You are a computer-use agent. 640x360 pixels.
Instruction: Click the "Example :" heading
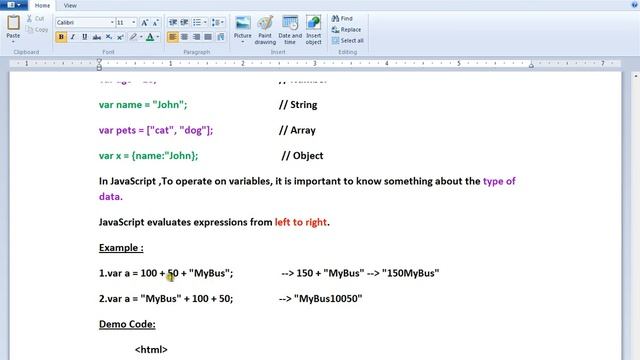tap(121, 248)
